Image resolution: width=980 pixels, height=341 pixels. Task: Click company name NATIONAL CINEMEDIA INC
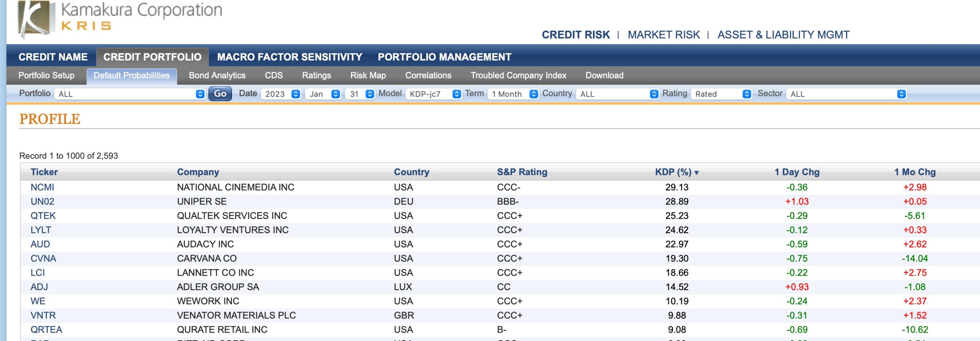pyautogui.click(x=235, y=187)
